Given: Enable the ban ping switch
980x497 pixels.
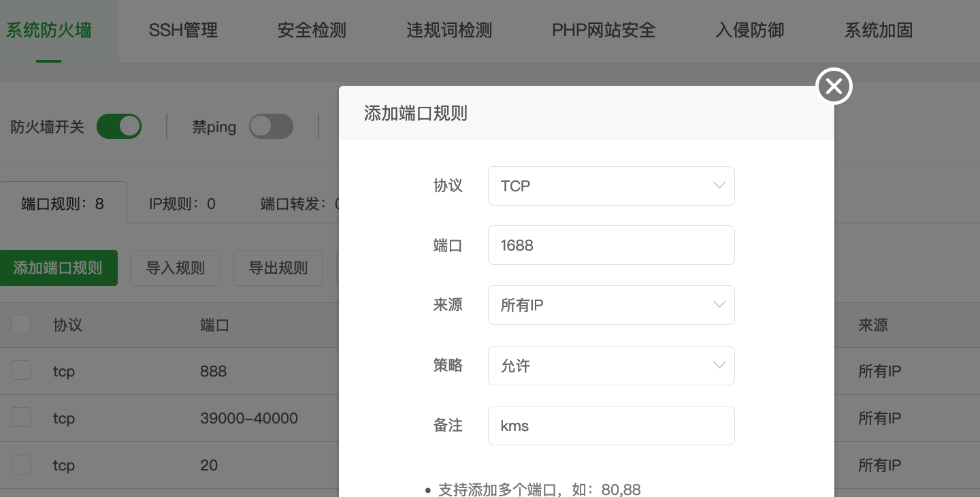Looking at the screenshot, I should [x=271, y=127].
